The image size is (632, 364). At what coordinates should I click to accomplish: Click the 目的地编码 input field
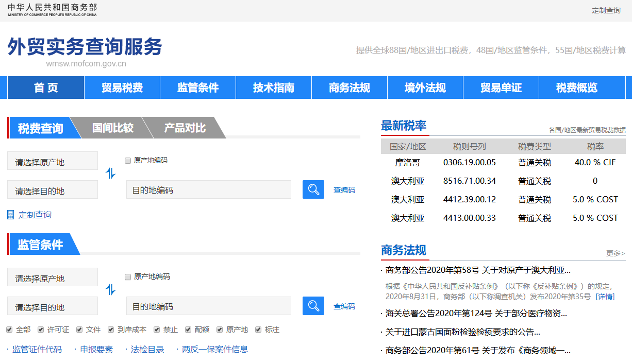209,189
